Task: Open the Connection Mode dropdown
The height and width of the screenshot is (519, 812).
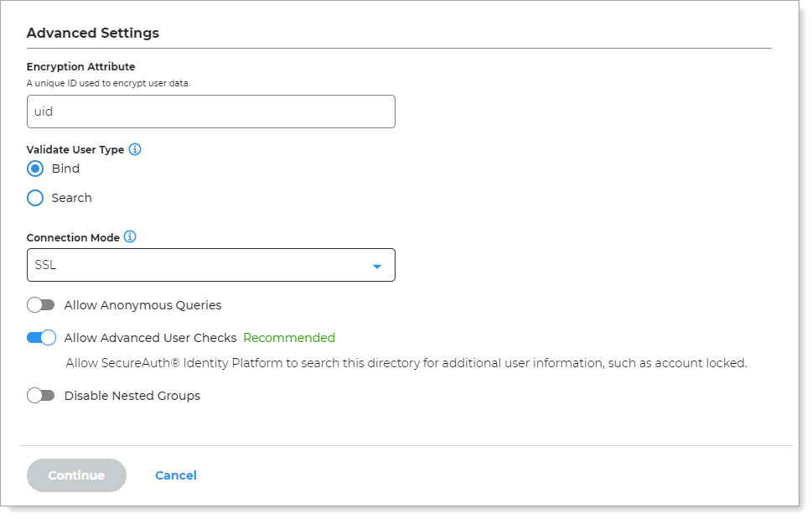Action: (x=210, y=264)
